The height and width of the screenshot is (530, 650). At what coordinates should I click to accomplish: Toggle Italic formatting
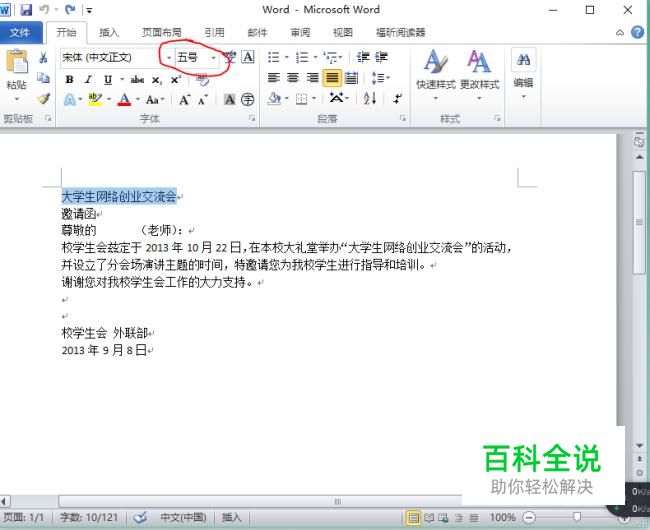coord(88,79)
